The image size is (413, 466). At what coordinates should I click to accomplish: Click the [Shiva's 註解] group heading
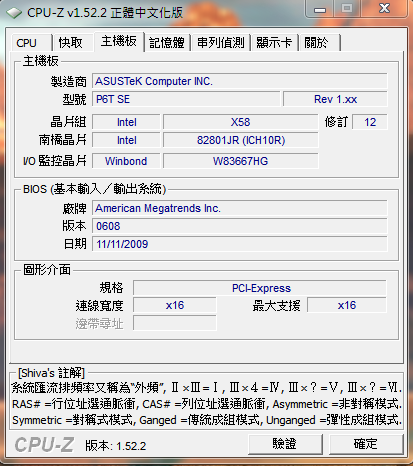[51, 373]
